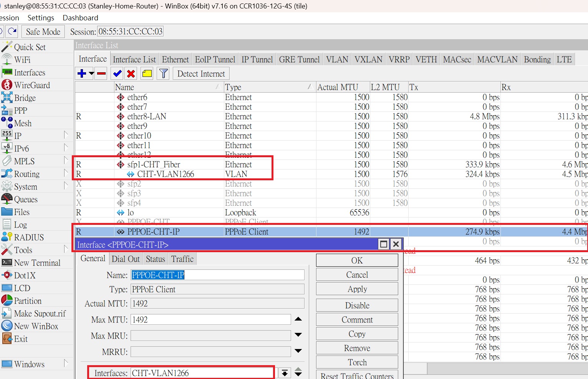Click the funnel Filter button
The height and width of the screenshot is (379, 588).
[164, 73]
